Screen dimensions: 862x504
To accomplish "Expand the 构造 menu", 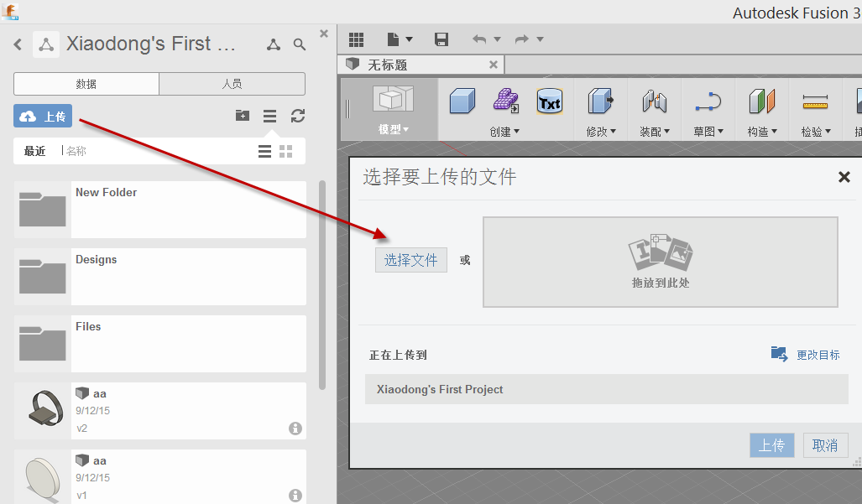I will tap(762, 132).
